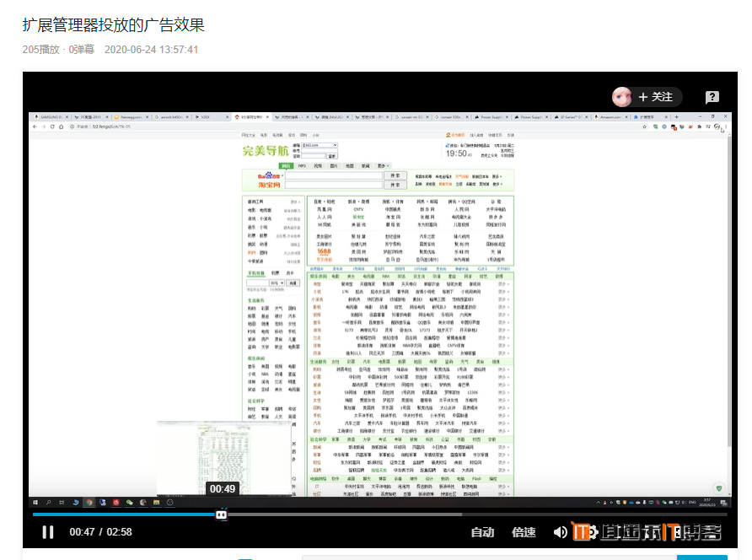This screenshot has width=752, height=560.
Task: Open the 倍速 playback speed menu
Action: (524, 532)
